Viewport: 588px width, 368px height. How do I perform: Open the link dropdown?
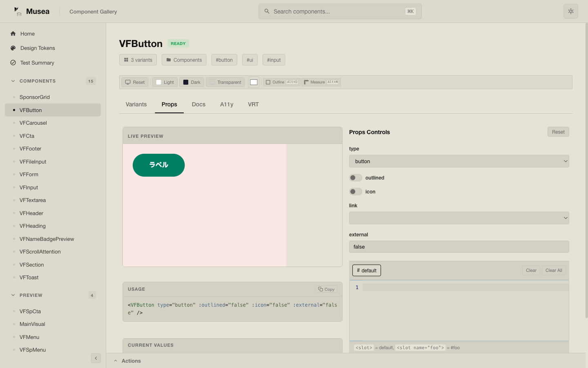(x=459, y=218)
